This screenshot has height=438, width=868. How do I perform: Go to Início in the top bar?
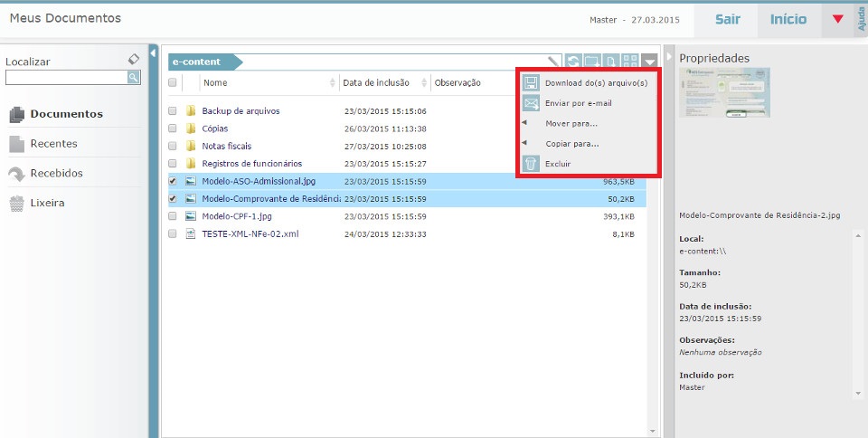pos(788,19)
